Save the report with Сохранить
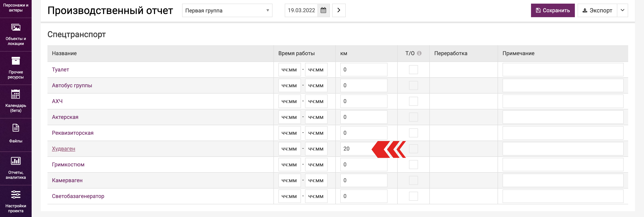Screen dimensions: 644x217 point(552,10)
